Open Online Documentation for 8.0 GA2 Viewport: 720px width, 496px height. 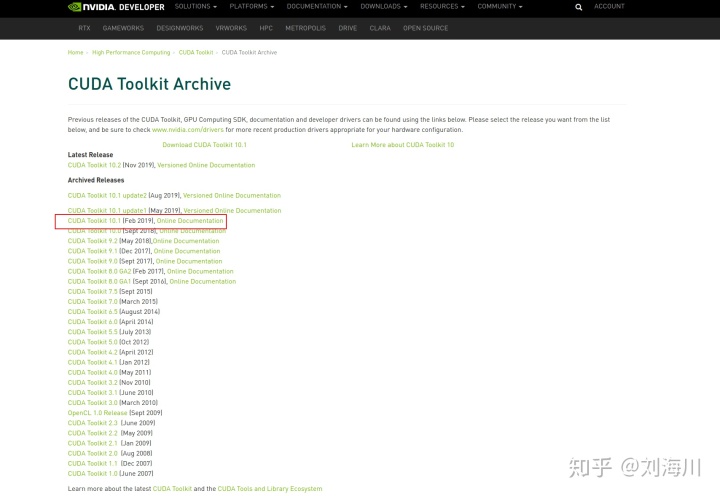(x=200, y=271)
